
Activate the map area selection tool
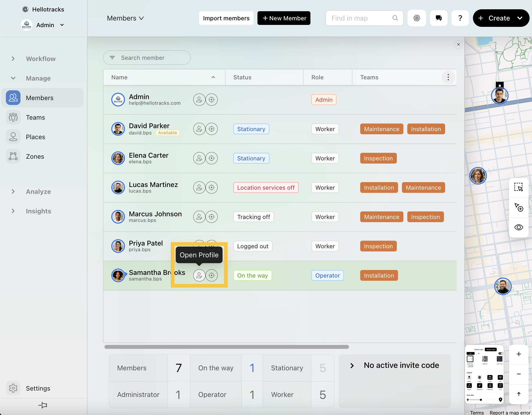519,187
